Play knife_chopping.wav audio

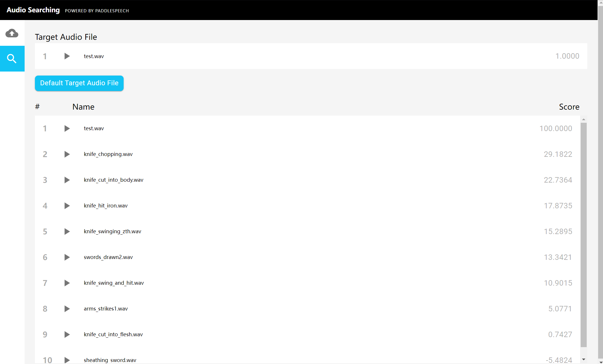tap(67, 154)
